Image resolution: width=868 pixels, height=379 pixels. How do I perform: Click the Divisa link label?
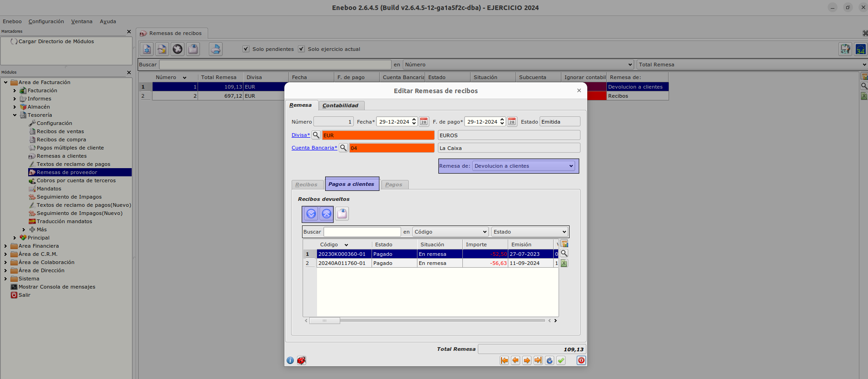pos(301,135)
